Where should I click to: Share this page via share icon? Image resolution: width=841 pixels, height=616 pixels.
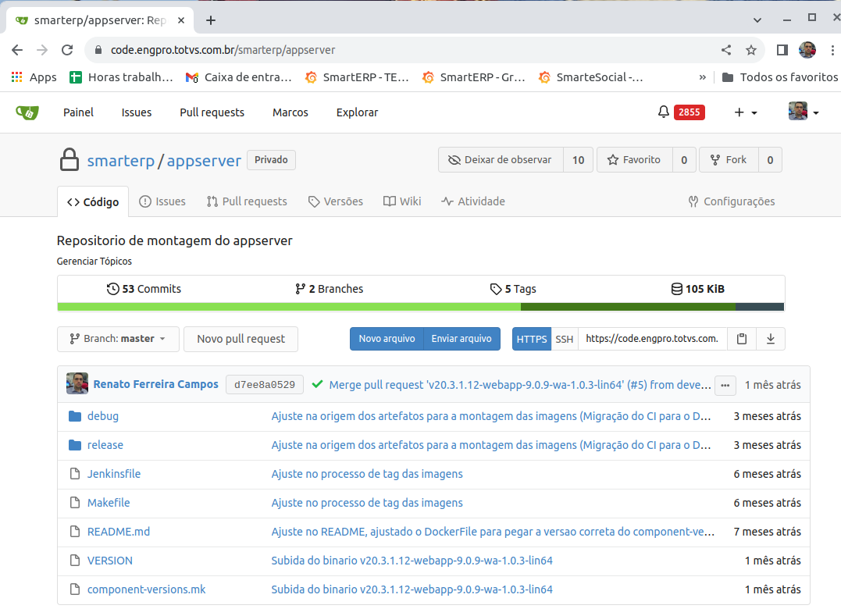tap(726, 50)
